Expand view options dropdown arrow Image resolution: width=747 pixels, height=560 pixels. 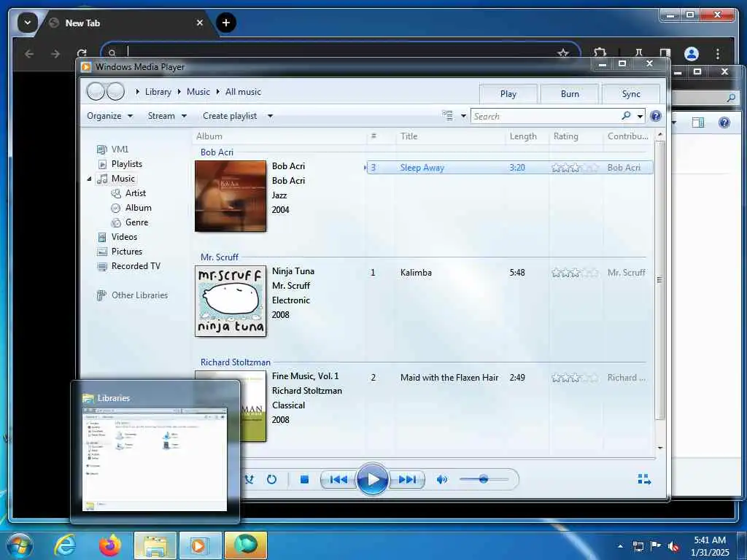tap(463, 116)
